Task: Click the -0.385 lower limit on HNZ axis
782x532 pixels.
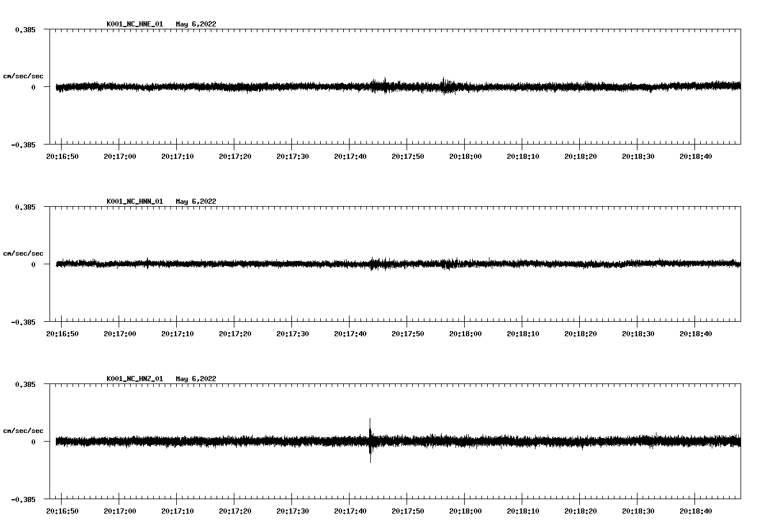Action: (x=23, y=499)
